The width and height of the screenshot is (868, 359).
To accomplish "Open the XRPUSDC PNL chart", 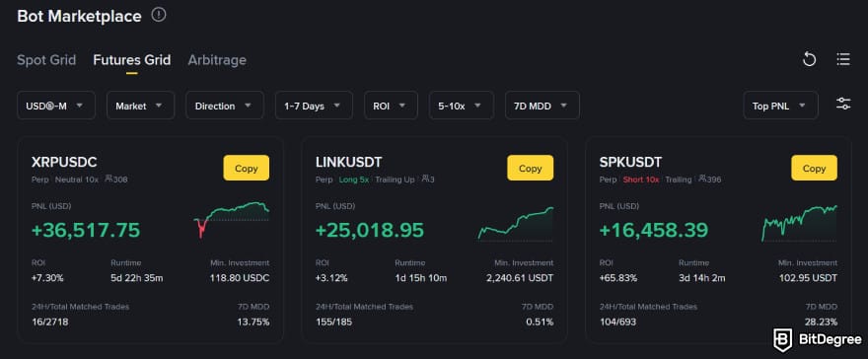I will 232,220.
